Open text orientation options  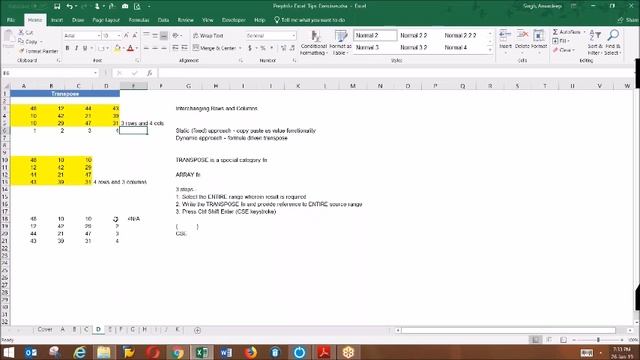pos(176,36)
